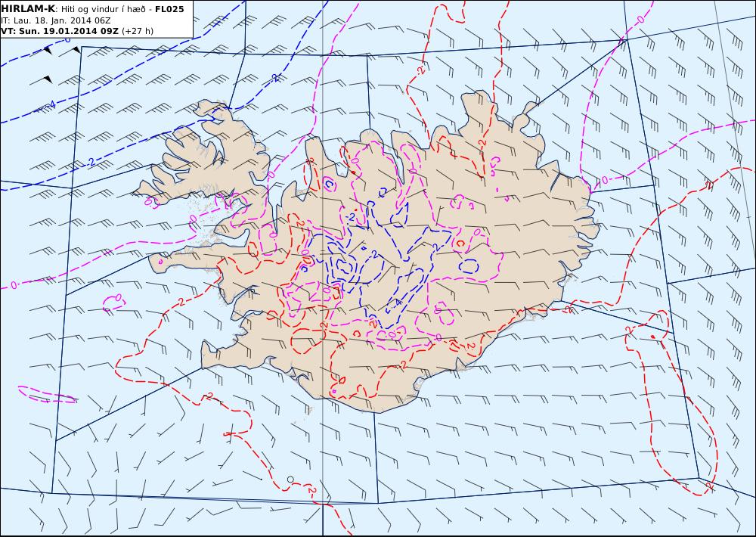Click the HIRLAM-K model title
The width and height of the screenshot is (756, 537).
pyautogui.click(x=28, y=9)
